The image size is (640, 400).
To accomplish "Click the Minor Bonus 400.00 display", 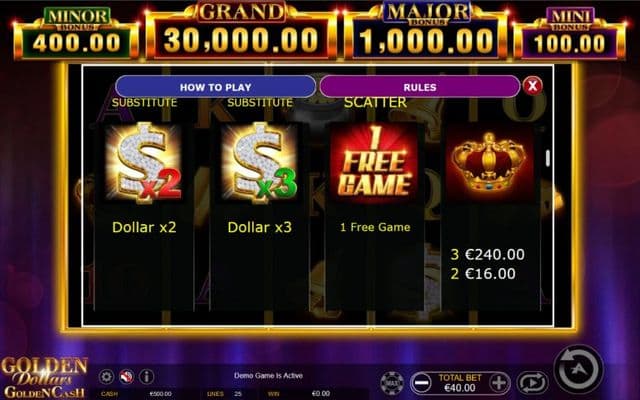I will (76, 34).
